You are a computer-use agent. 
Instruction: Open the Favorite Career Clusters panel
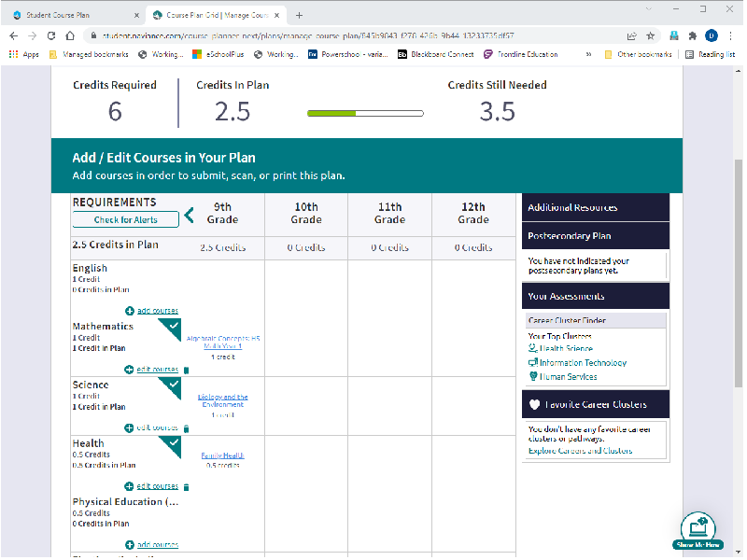coord(596,404)
